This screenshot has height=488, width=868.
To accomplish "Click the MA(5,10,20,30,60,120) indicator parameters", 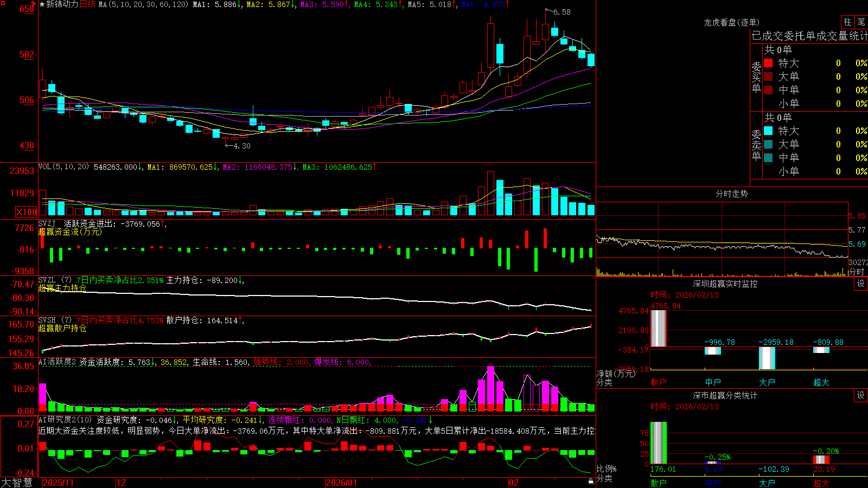I will coord(143,4).
